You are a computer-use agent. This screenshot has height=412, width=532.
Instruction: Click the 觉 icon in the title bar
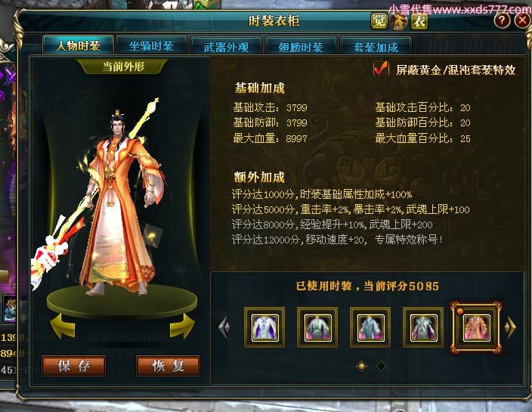click(x=379, y=21)
